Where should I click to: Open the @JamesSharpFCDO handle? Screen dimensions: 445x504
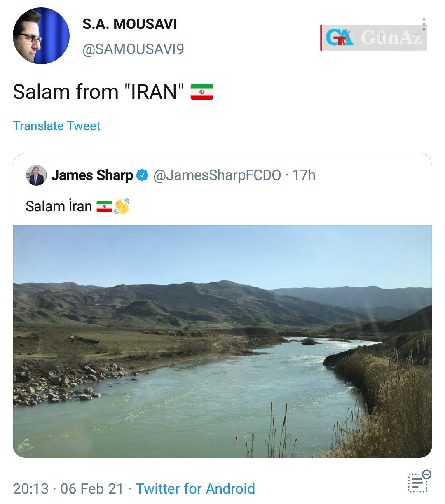[217, 175]
